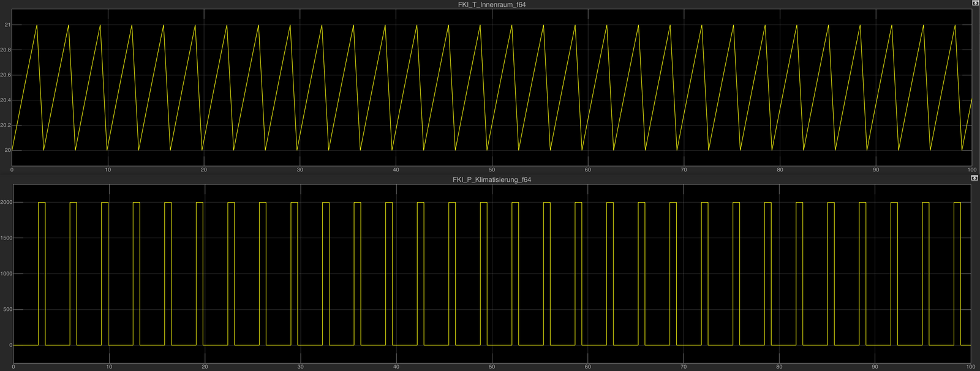980x371 pixels.
Task: Click top of first pulse in power plot
Action: click(42, 203)
